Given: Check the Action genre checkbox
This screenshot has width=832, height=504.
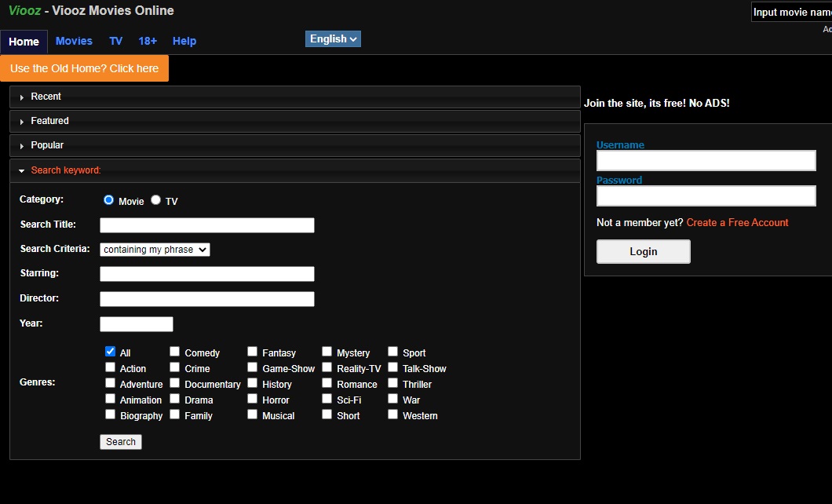Looking at the screenshot, I should [x=111, y=367].
